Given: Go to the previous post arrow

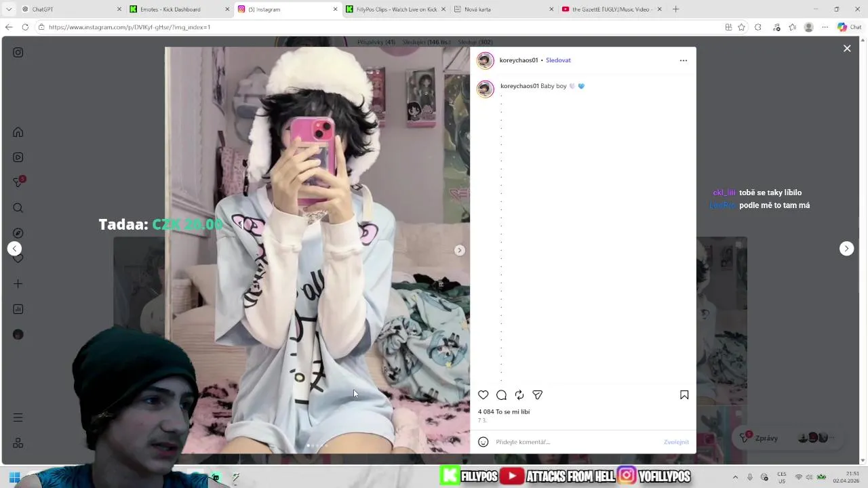Looking at the screenshot, I should pos(14,249).
